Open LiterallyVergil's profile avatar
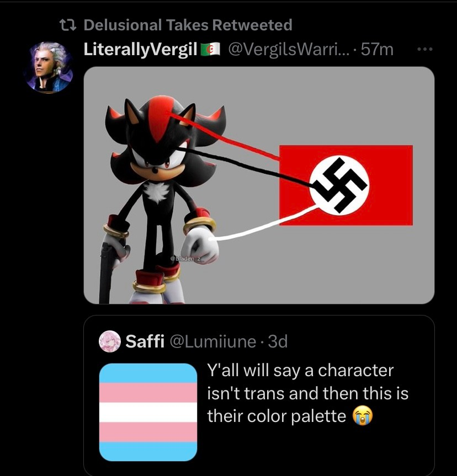The image size is (457, 476). point(49,66)
